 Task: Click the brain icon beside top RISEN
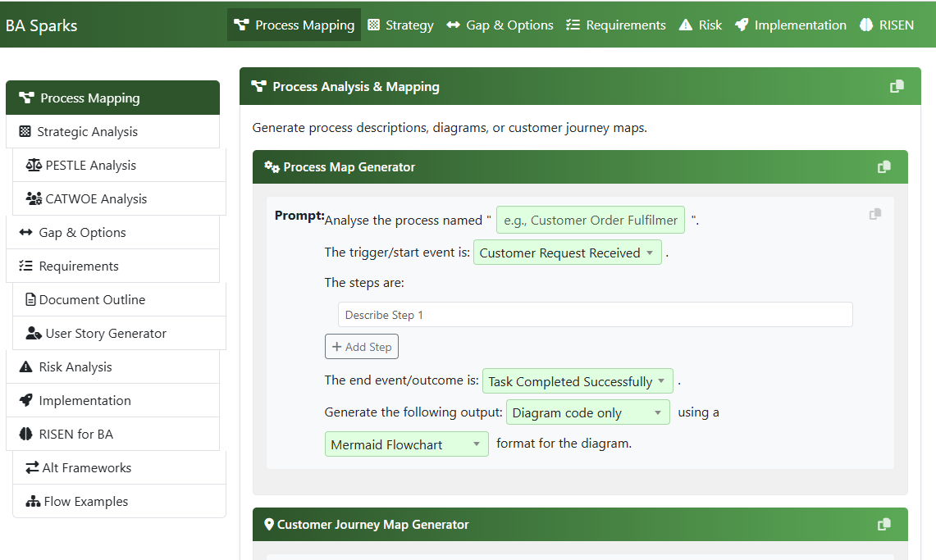tap(866, 25)
